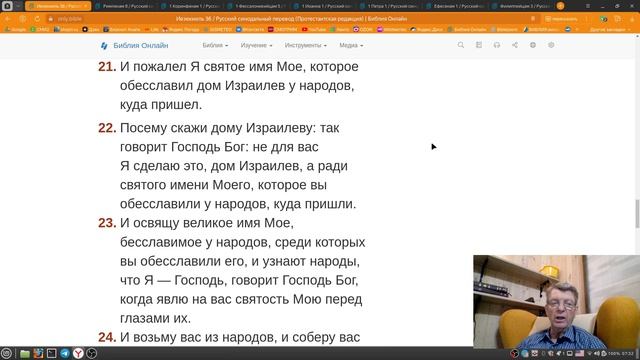Click verse number 23
Image resolution: width=640 pixels, height=360 pixels.
(107, 223)
